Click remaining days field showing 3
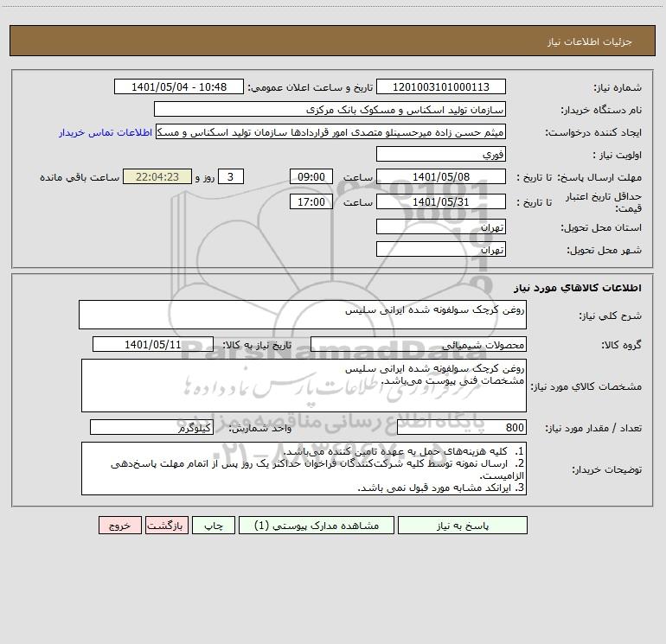This screenshot has height=644, width=666. point(231,176)
